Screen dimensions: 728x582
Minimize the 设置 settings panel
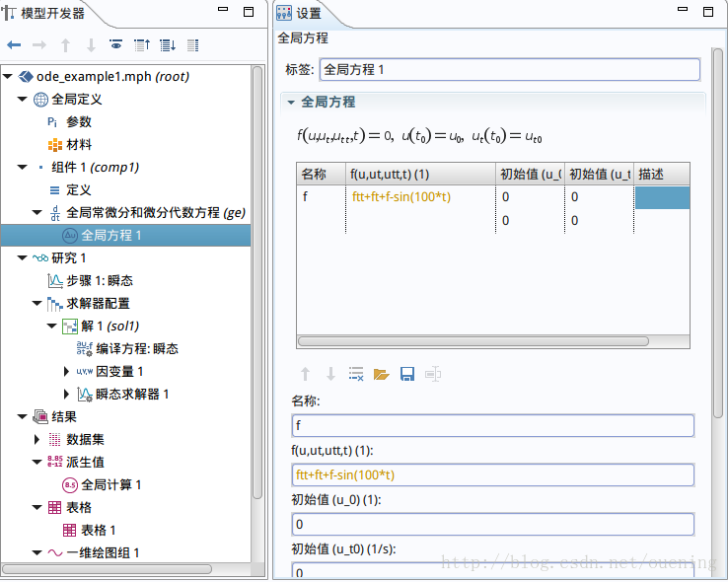click(x=683, y=9)
